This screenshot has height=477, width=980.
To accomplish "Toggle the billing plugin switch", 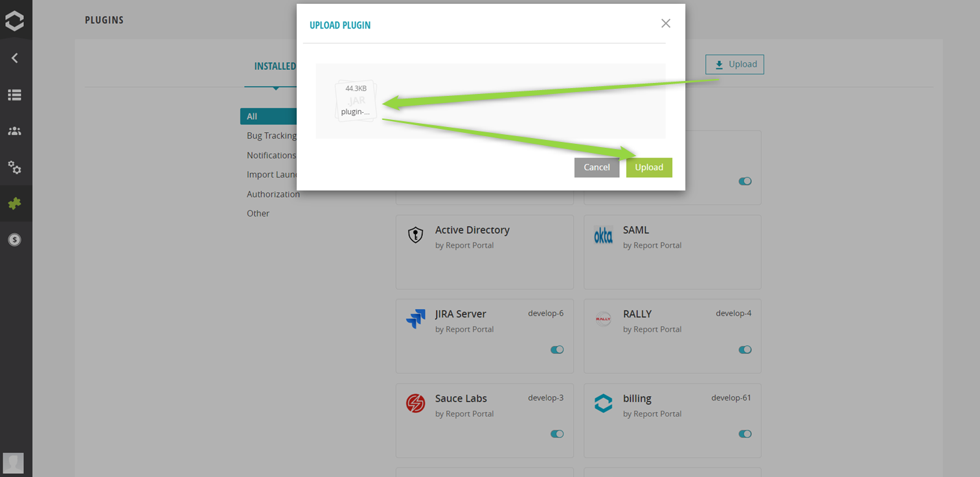I will coord(745,434).
